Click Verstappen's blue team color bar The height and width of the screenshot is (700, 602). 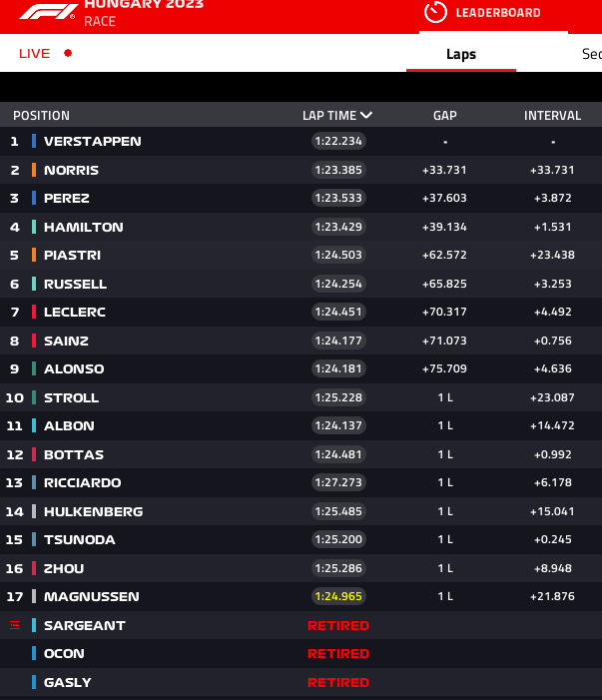[34, 141]
